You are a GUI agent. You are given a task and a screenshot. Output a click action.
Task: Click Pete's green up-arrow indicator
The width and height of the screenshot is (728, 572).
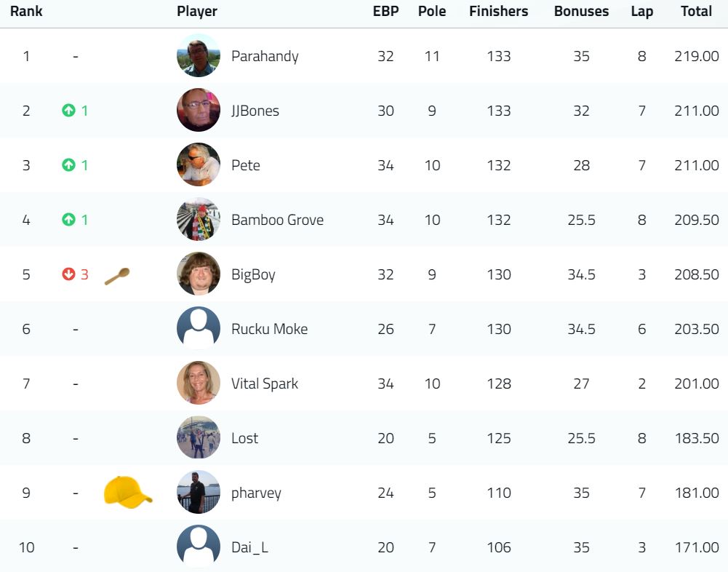(75, 165)
